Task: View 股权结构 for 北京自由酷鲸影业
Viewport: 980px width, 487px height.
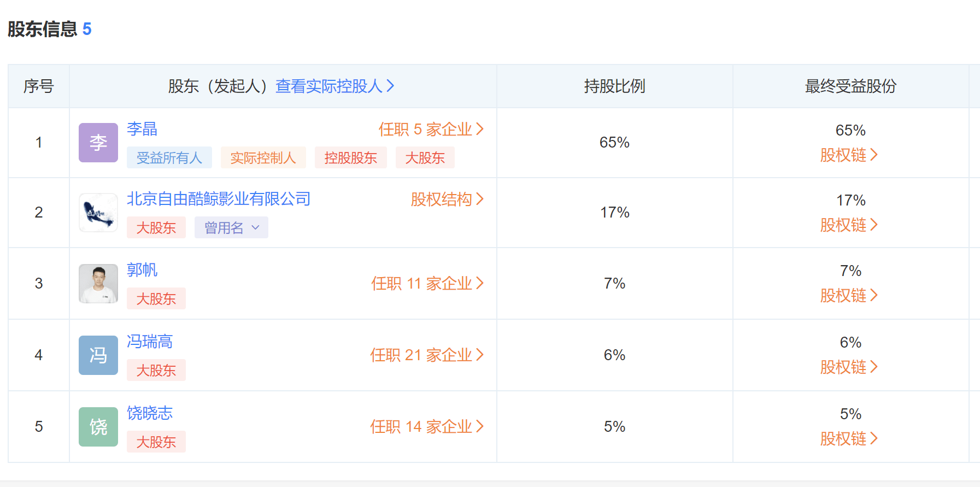Action: [x=447, y=199]
